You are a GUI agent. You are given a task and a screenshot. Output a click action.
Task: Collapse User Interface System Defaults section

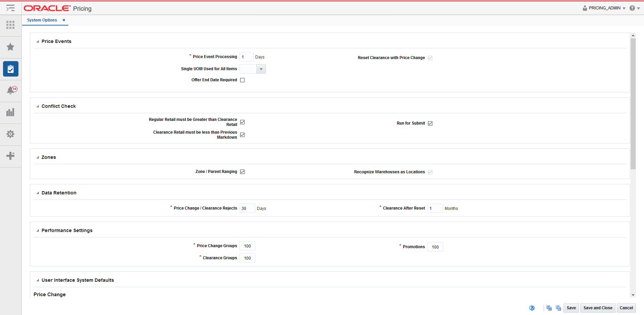[x=38, y=280]
